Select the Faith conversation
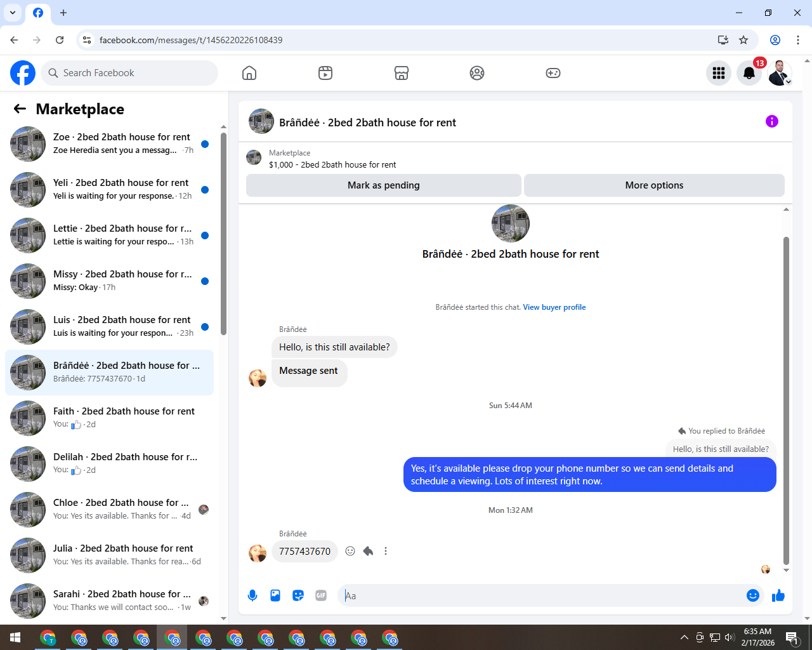 (109, 418)
